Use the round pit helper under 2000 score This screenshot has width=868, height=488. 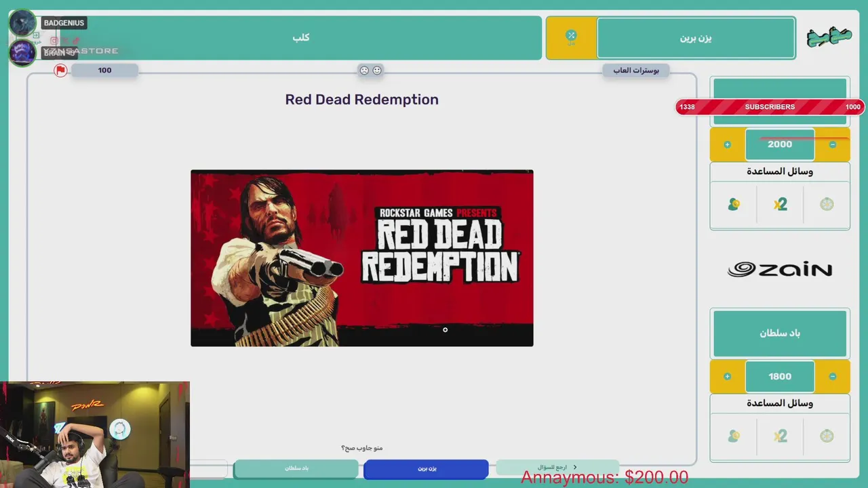pos(827,204)
